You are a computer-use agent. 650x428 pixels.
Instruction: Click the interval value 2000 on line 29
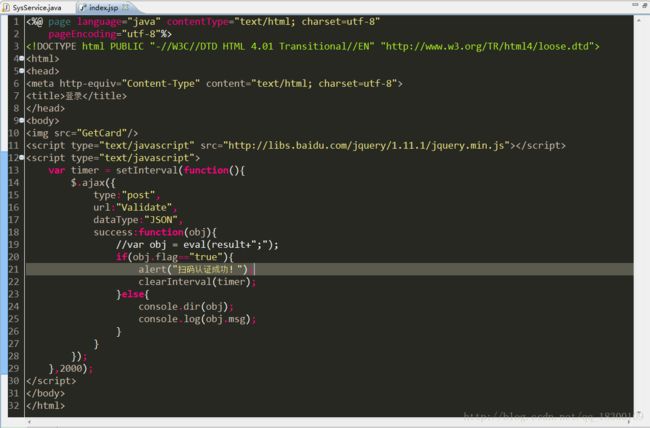[x=70, y=369]
